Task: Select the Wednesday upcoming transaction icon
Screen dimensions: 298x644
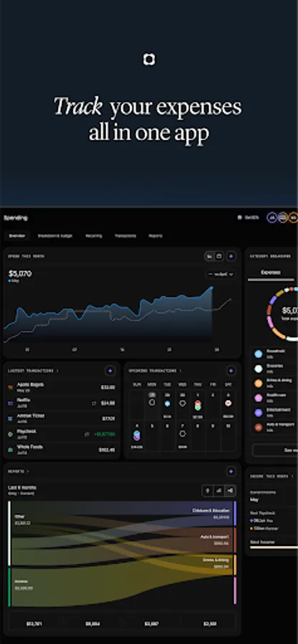Action: coord(183,404)
